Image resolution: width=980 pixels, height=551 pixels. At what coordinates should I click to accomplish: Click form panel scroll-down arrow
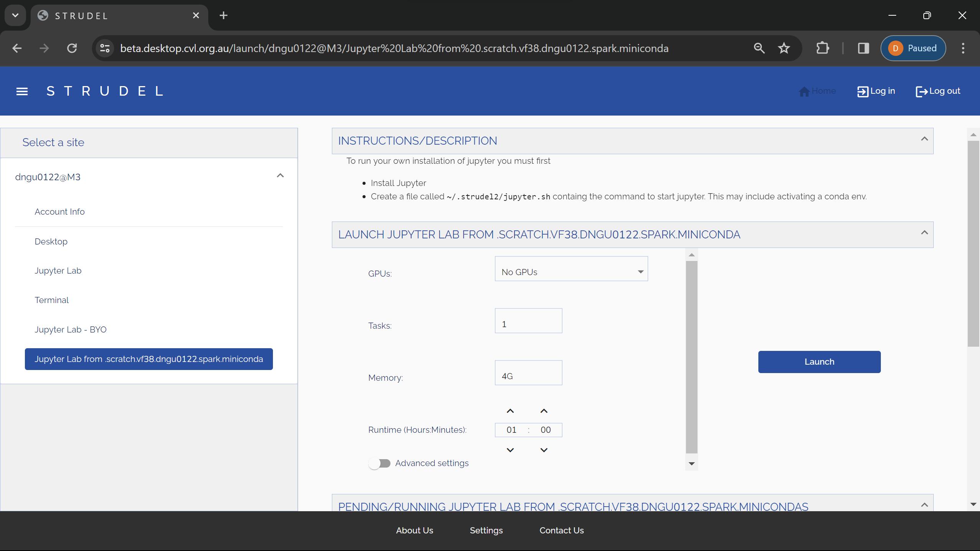pyautogui.click(x=692, y=464)
